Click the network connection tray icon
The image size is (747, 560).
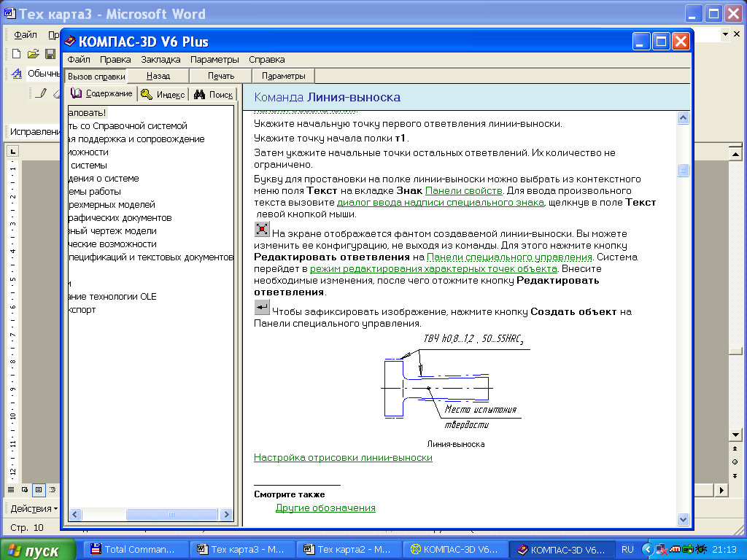[661, 549]
